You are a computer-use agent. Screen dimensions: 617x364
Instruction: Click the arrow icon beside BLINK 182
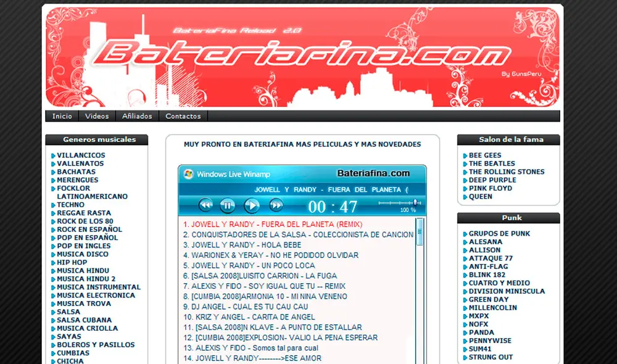point(465,275)
